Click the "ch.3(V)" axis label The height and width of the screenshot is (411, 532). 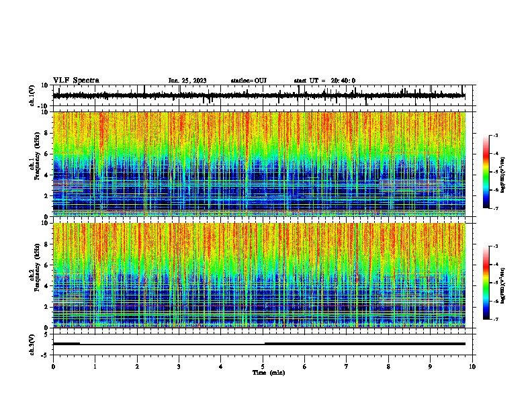click(32, 345)
